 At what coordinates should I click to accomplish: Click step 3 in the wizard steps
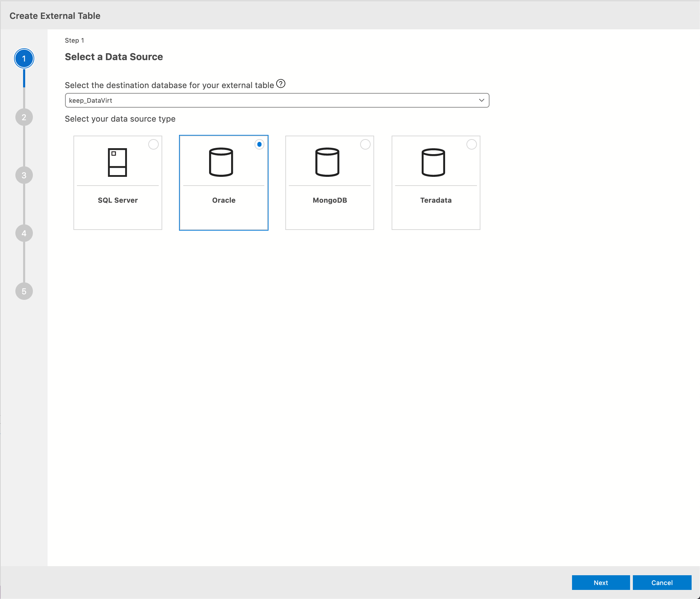pos(23,175)
